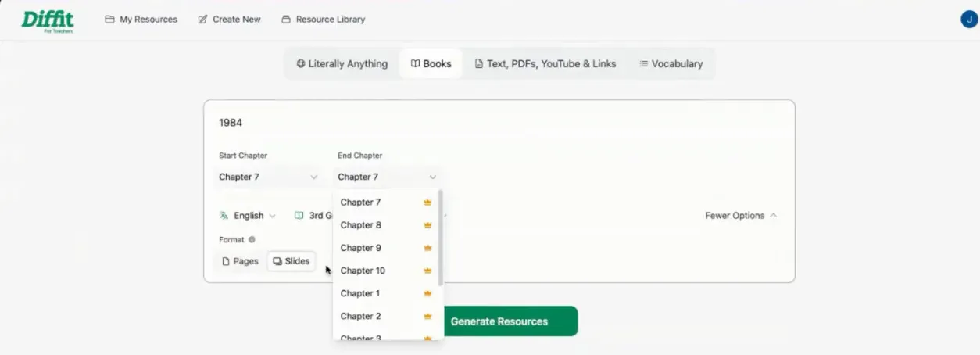Collapse the End Chapter dropdown
This screenshot has height=355, width=980.
coord(387,177)
